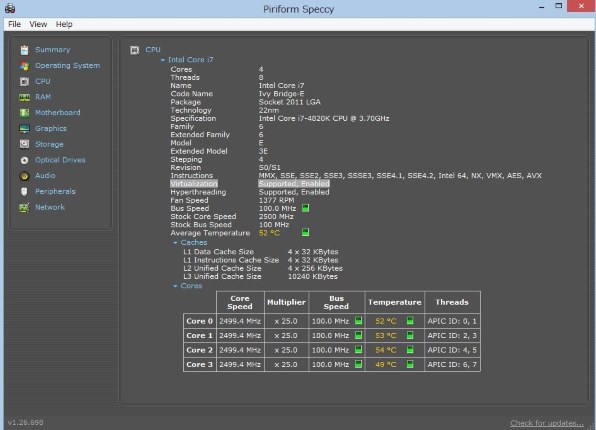
Task: Click Core 0 bus speed green indicator
Action: coord(358,321)
